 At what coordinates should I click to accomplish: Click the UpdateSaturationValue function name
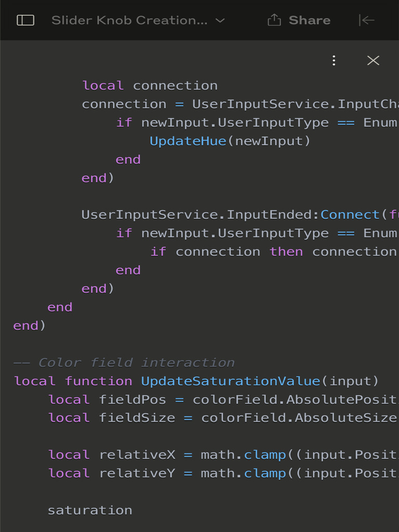[231, 381]
